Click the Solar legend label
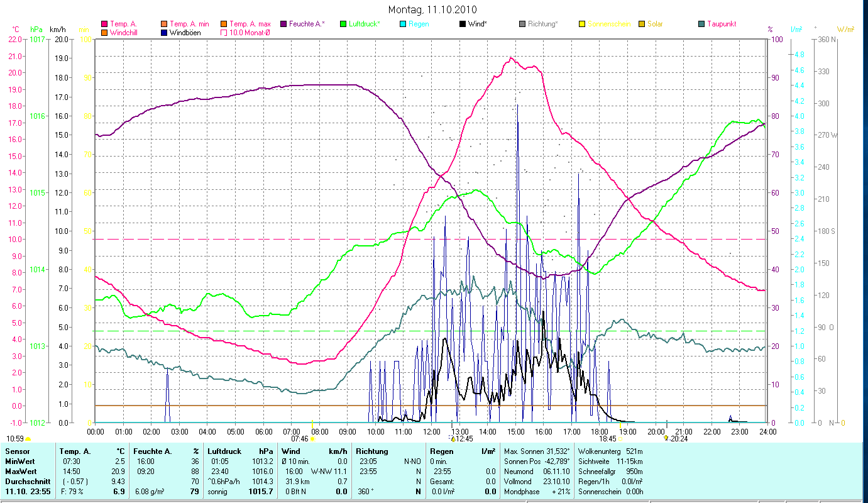The width and height of the screenshot is (868, 503). pos(654,24)
